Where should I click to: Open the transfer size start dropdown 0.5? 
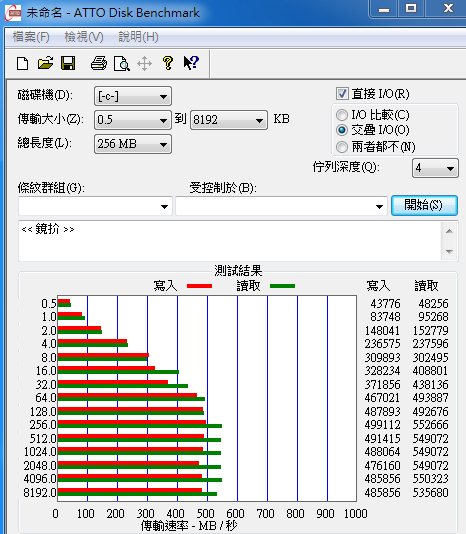coord(133,120)
